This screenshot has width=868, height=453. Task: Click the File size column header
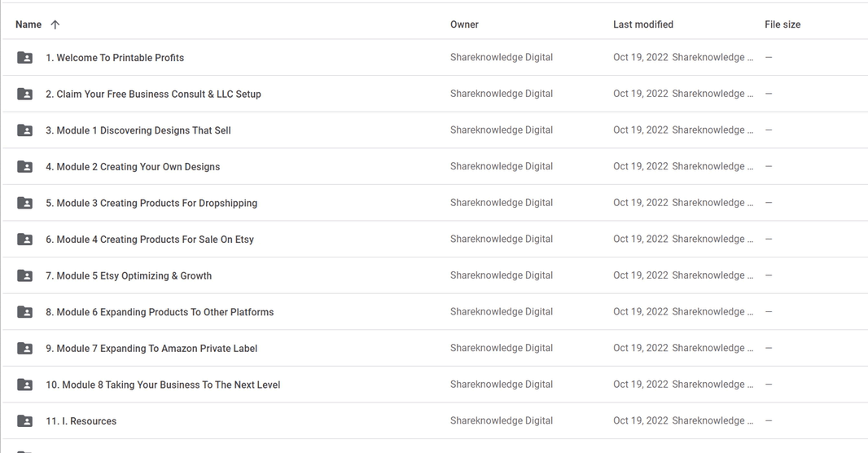pyautogui.click(x=783, y=24)
